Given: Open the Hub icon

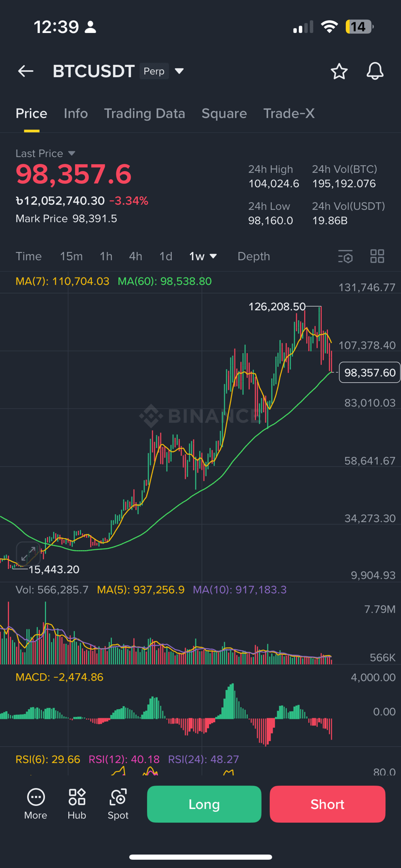Looking at the screenshot, I should [x=77, y=797].
